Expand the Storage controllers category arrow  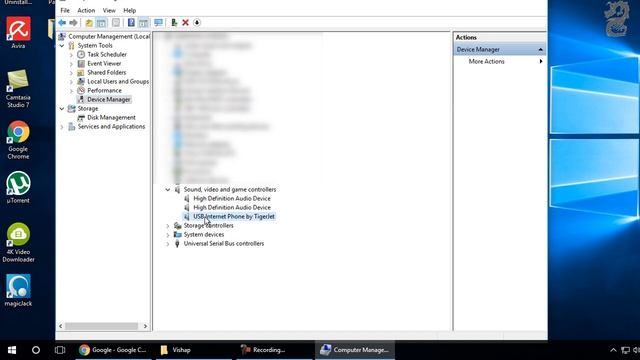[168, 226]
